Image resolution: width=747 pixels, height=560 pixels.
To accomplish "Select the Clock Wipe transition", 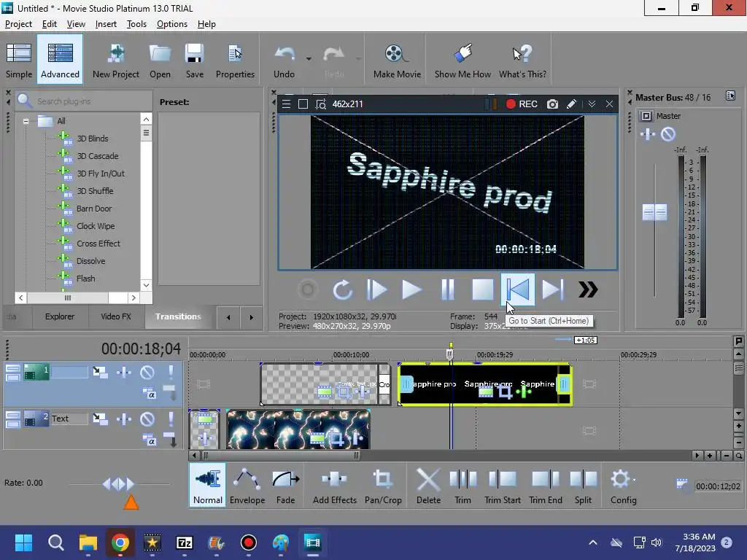I will tap(96, 226).
